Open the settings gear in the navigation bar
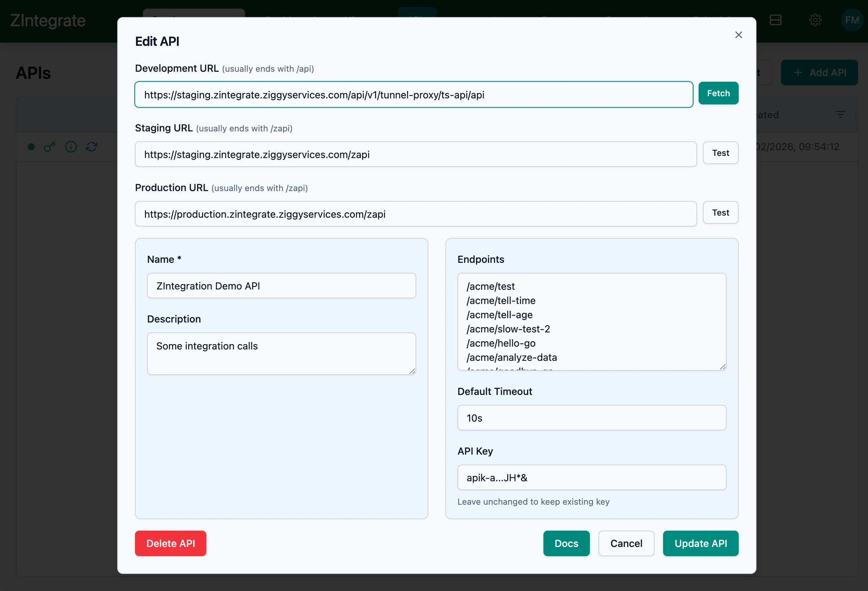Viewport: 868px width, 591px height. pyautogui.click(x=815, y=20)
